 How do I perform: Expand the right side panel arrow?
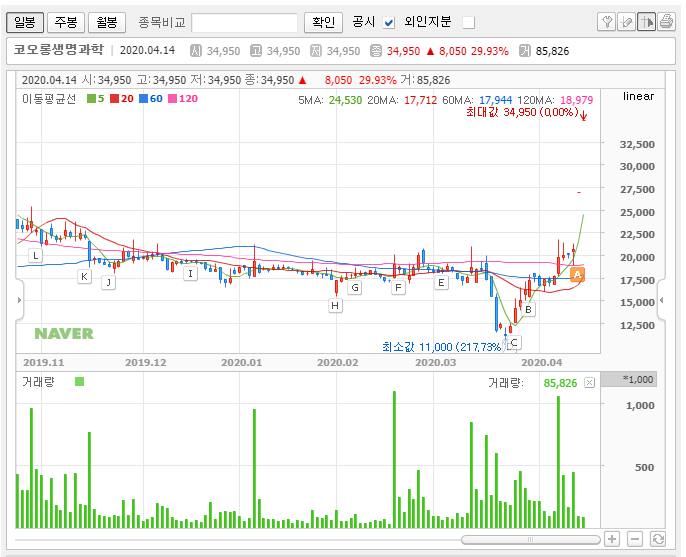point(662,300)
